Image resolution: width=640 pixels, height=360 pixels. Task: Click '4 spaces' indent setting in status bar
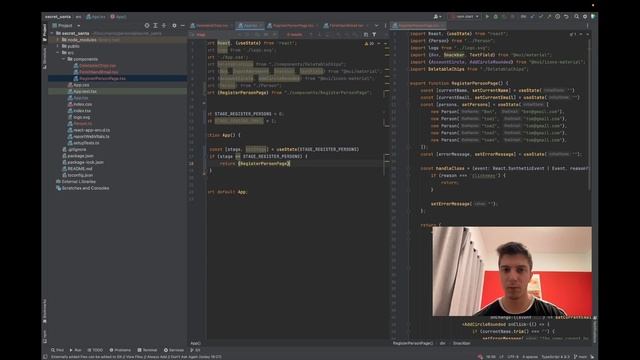530,357
